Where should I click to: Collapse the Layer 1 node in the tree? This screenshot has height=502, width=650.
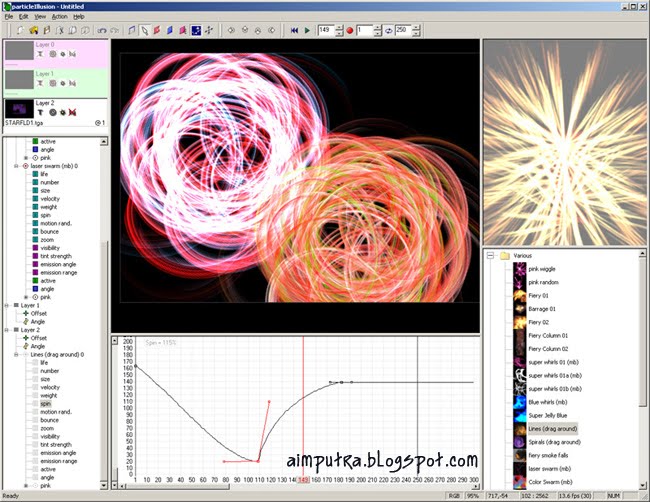[6, 305]
